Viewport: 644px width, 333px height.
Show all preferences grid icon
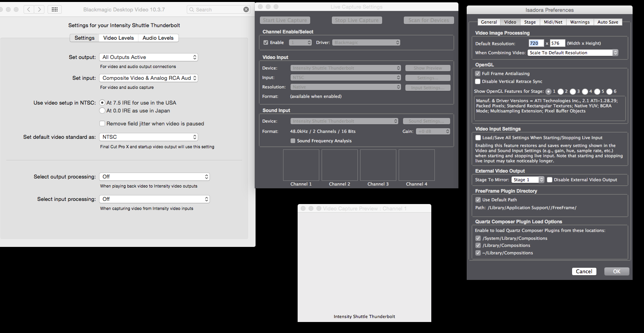tap(55, 9)
